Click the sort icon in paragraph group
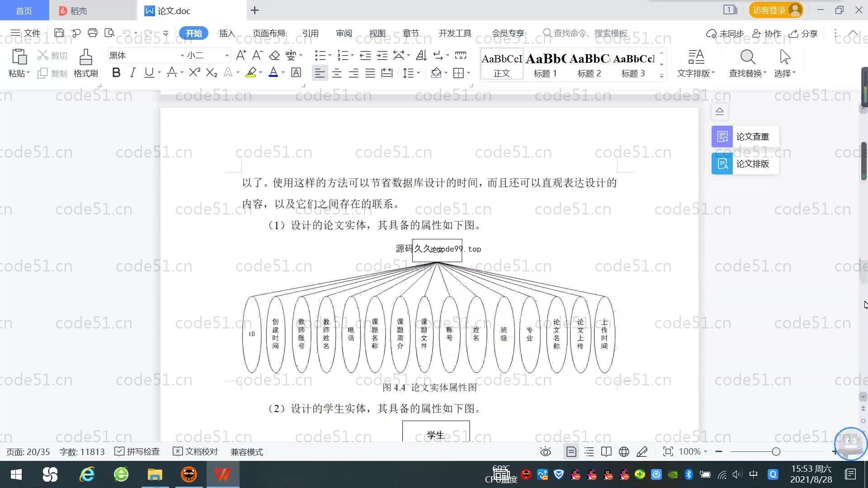The height and width of the screenshot is (488, 868). coord(421,56)
